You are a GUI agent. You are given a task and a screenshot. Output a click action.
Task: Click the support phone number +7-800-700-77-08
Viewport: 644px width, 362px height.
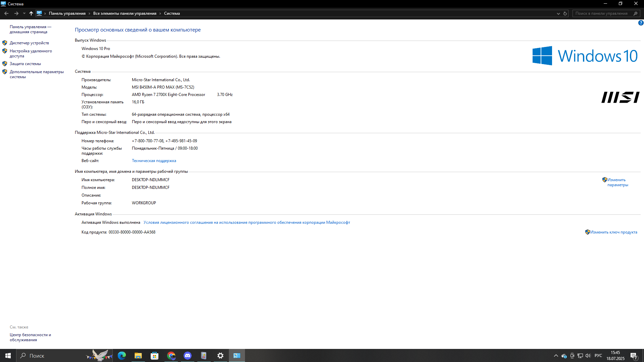148,141
